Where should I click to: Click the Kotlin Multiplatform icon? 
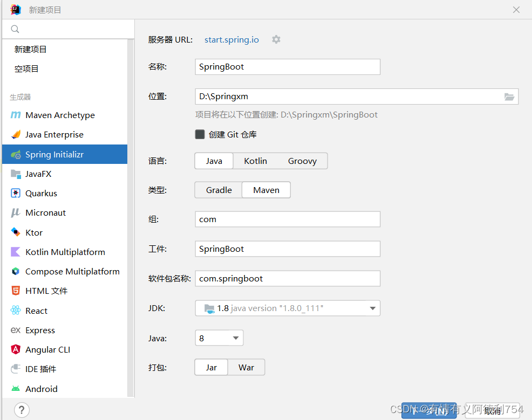[16, 252]
